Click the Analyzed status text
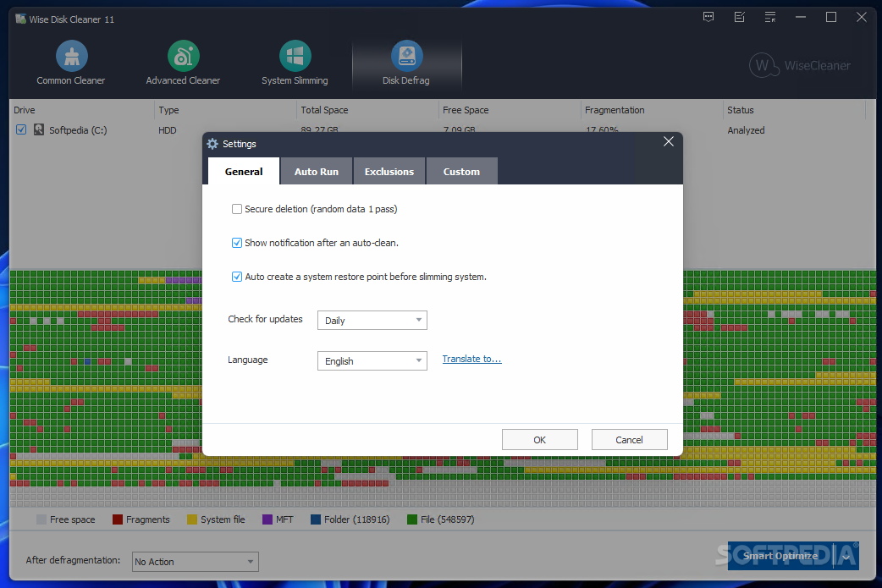This screenshot has height=588, width=882. [x=746, y=130]
